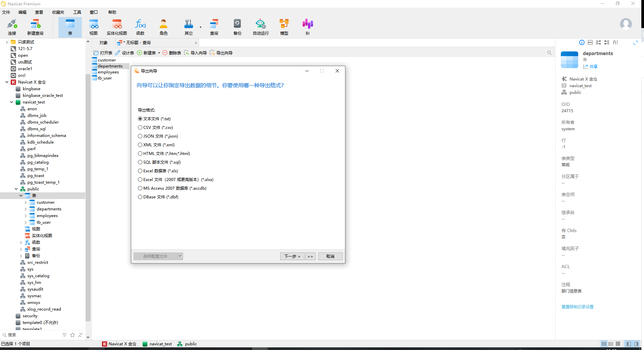This screenshot has width=644, height=350.
Task: Open the 文件 menu
Action: point(6,12)
